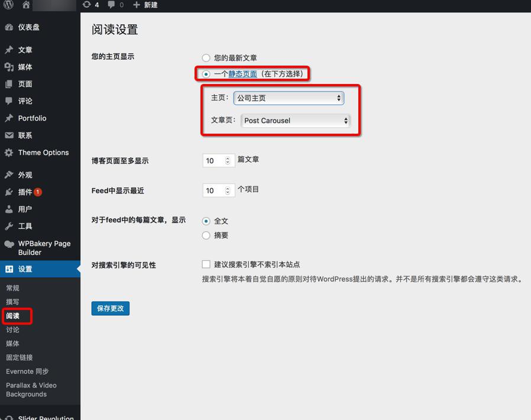Image resolution: width=531 pixels, height=420 pixels.
Task: Open 媒体 under settings submenu
Action: (x=12, y=344)
